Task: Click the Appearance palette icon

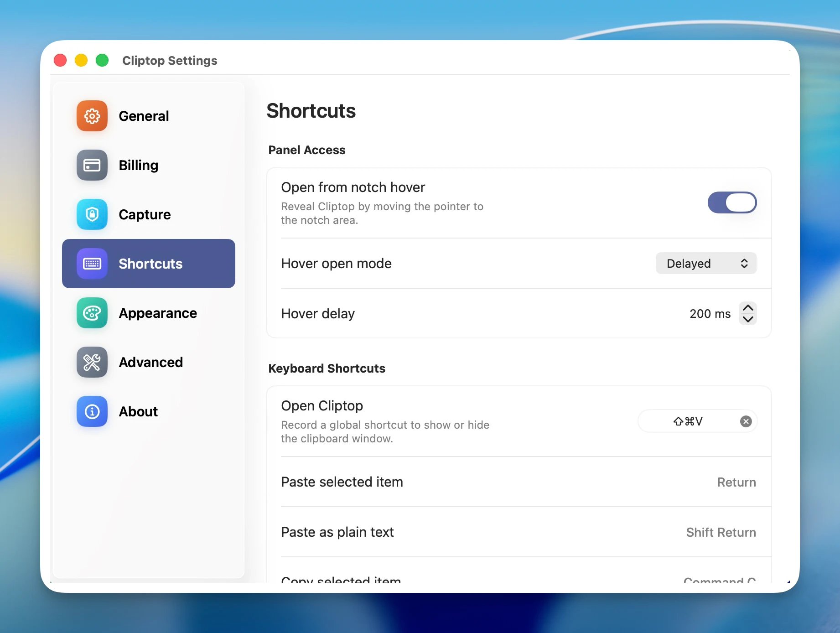Action: pyautogui.click(x=92, y=313)
